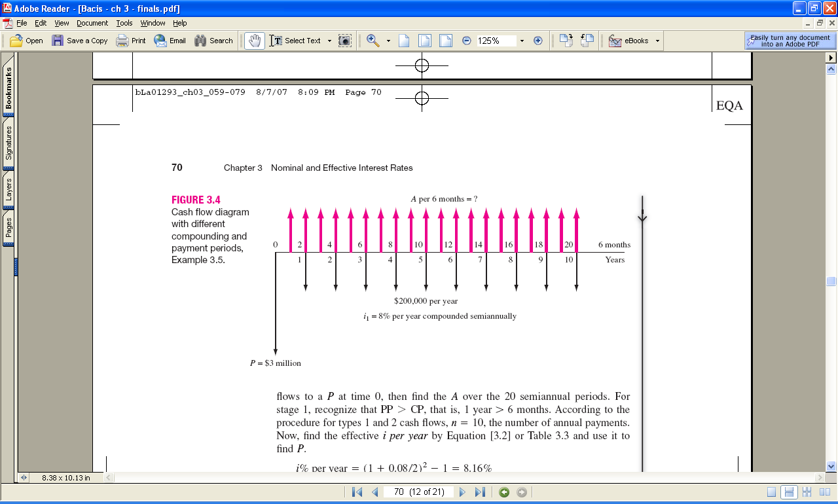The image size is (838, 504).
Task: Select the Hand tool
Action: 255,40
